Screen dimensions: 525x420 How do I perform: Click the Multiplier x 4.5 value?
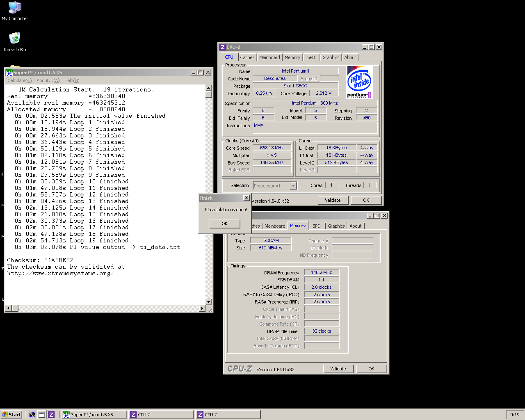(x=272, y=155)
